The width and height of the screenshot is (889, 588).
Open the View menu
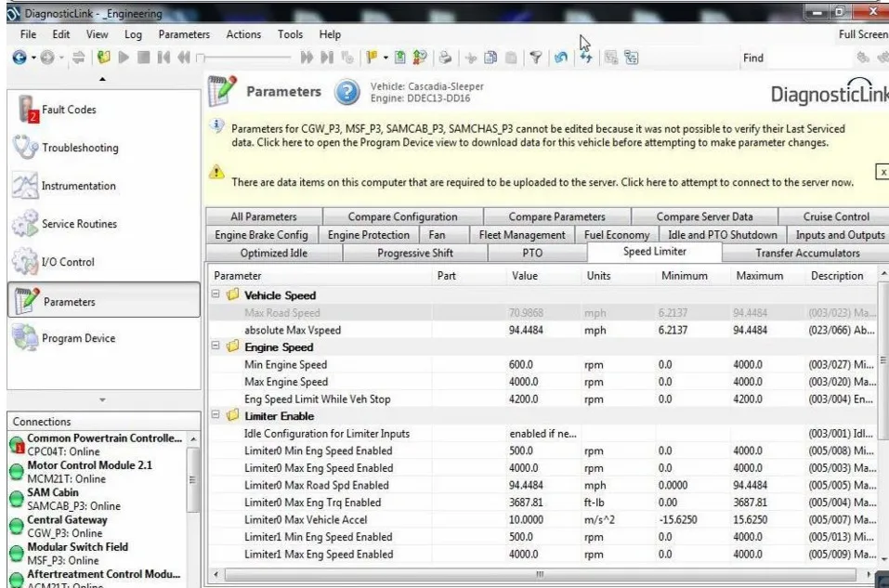click(x=97, y=34)
